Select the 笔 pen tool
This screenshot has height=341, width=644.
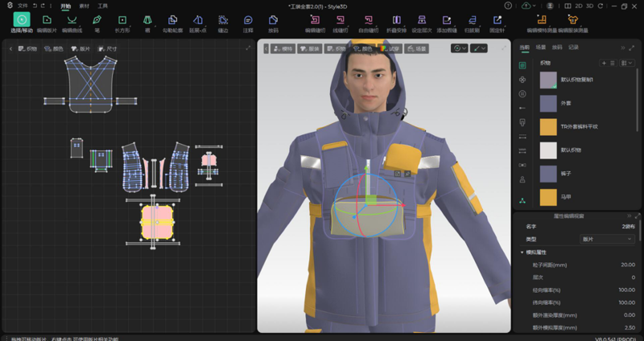(x=97, y=22)
